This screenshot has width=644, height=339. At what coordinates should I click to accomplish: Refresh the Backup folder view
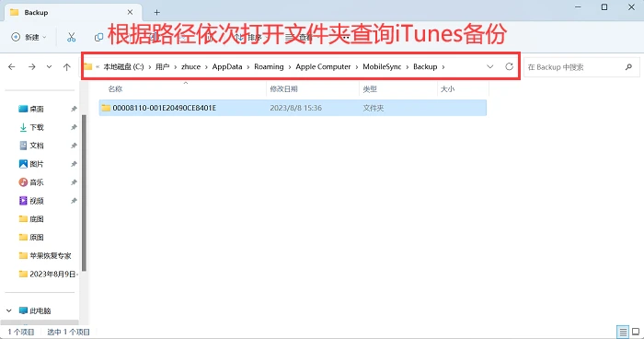tap(509, 66)
